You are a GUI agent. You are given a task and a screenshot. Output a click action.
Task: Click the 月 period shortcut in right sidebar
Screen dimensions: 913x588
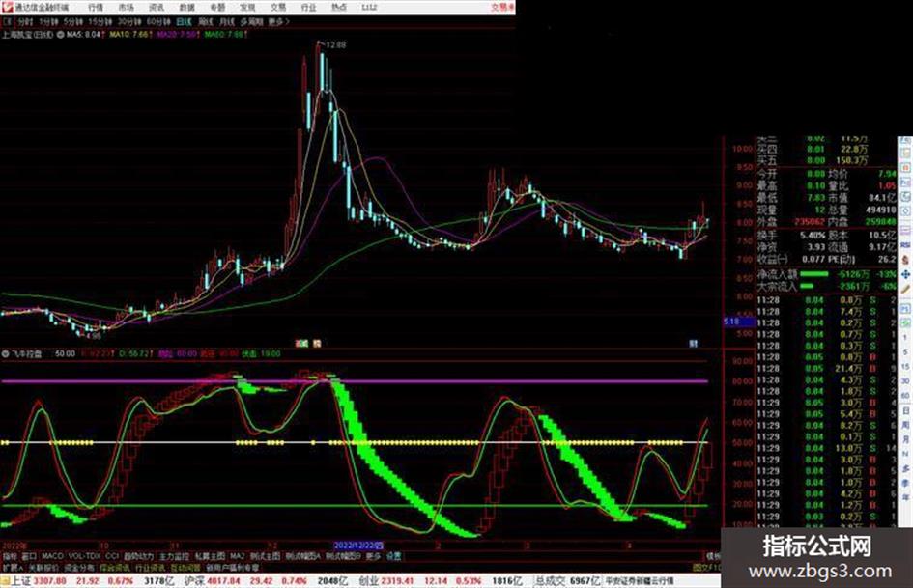(x=905, y=439)
